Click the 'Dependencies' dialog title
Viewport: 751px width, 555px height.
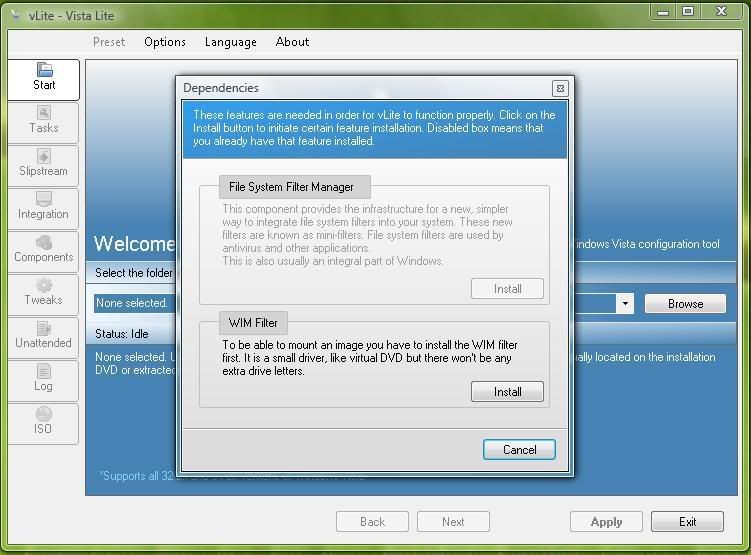point(221,88)
